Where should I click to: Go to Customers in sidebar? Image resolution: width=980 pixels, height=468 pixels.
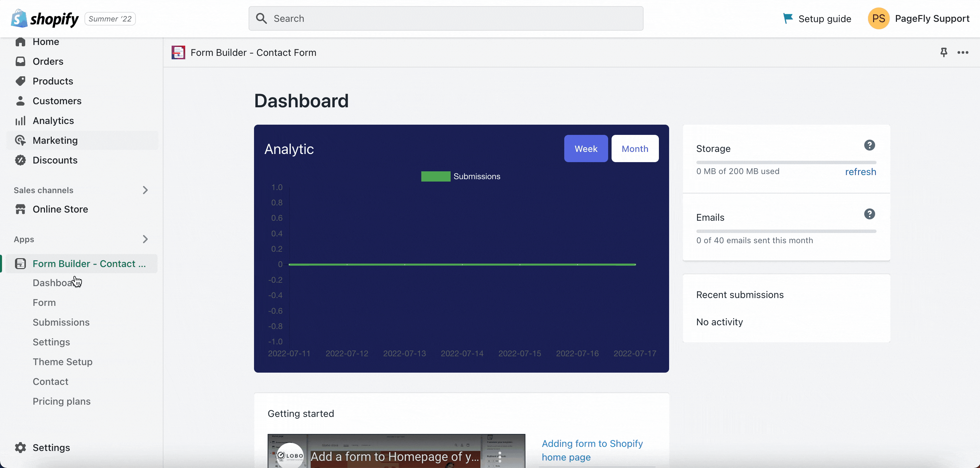tap(57, 101)
